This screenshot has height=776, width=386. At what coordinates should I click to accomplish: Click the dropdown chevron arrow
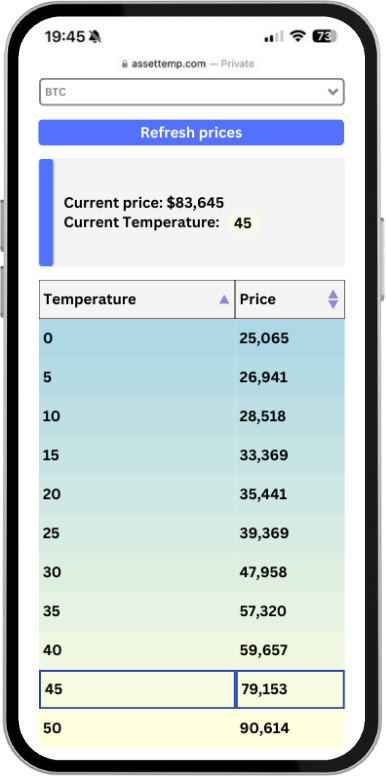(x=333, y=92)
